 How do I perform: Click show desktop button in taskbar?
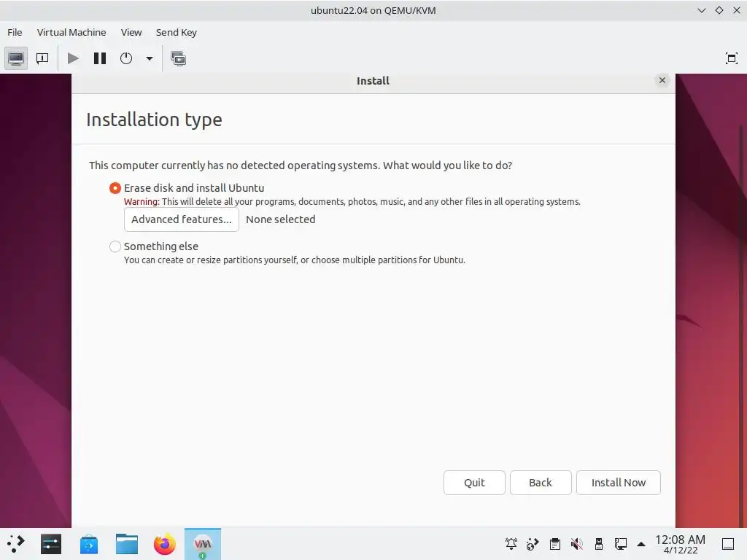point(728,544)
